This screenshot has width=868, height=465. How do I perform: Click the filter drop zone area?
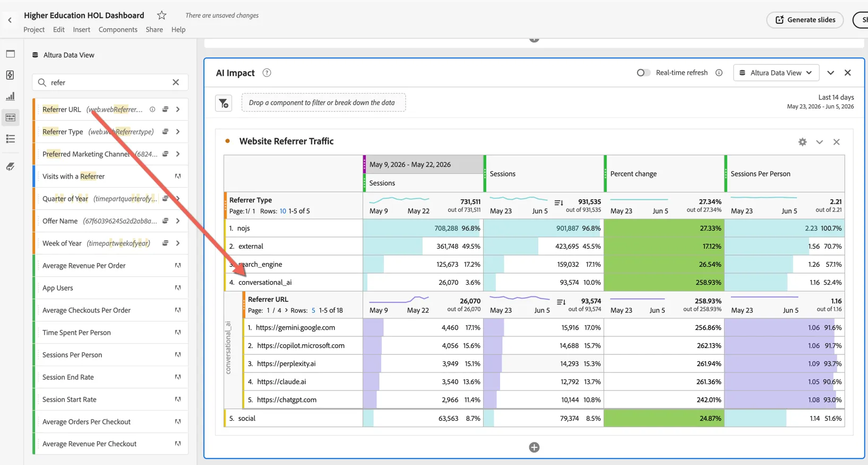(x=323, y=103)
